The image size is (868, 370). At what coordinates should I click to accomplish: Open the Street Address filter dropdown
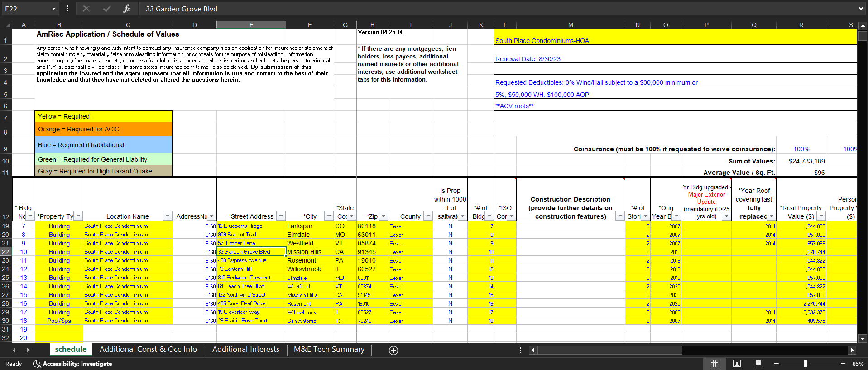pos(281,216)
